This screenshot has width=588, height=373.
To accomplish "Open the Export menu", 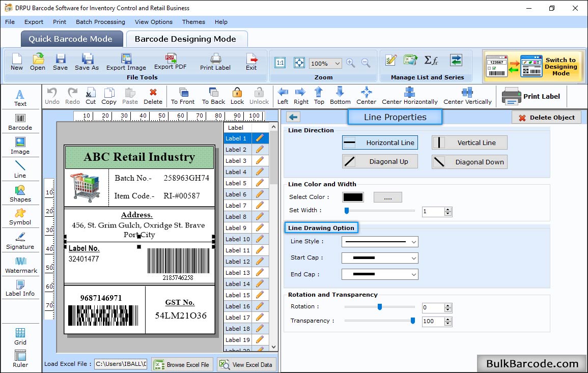I will pos(34,22).
